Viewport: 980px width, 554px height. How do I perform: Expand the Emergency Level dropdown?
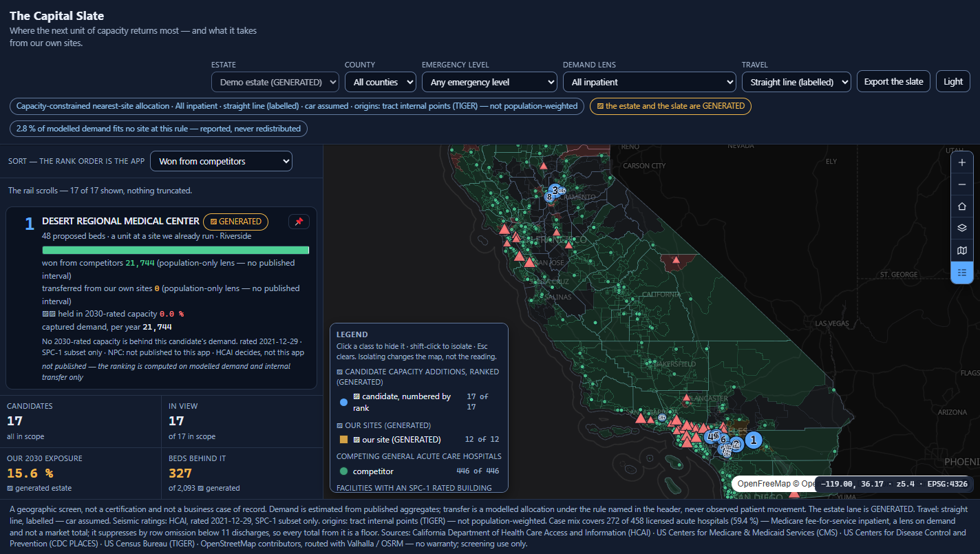click(489, 82)
